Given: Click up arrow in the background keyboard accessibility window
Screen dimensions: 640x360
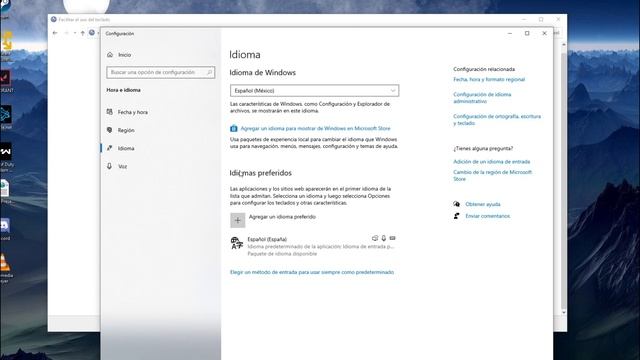Looking at the screenshot, I should (x=82, y=33).
